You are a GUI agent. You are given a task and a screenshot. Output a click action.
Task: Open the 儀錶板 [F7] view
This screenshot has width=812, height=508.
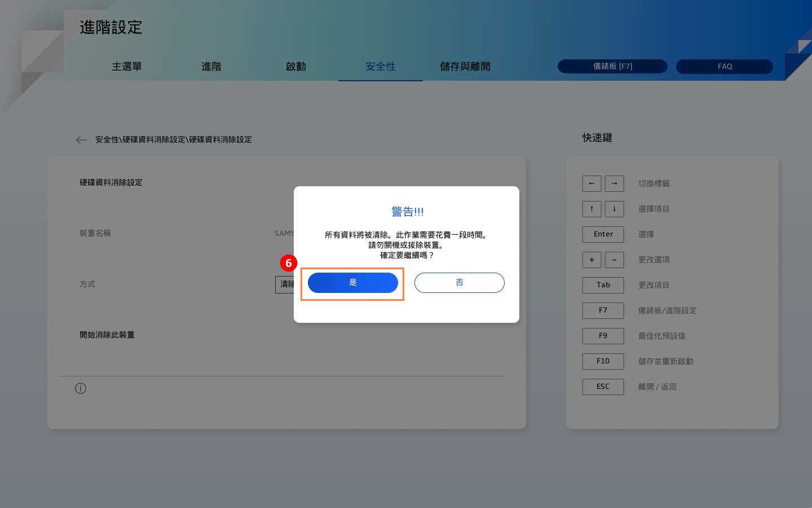click(x=612, y=67)
